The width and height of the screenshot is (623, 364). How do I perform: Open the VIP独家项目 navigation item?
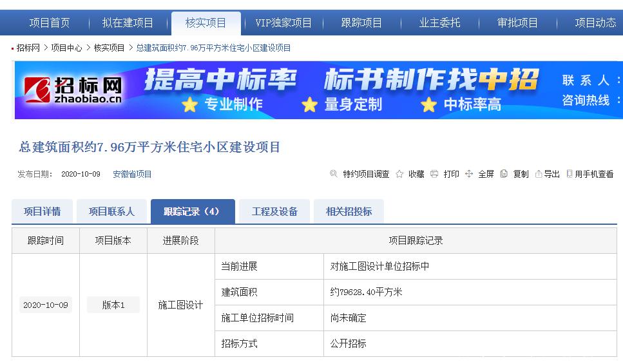point(283,23)
